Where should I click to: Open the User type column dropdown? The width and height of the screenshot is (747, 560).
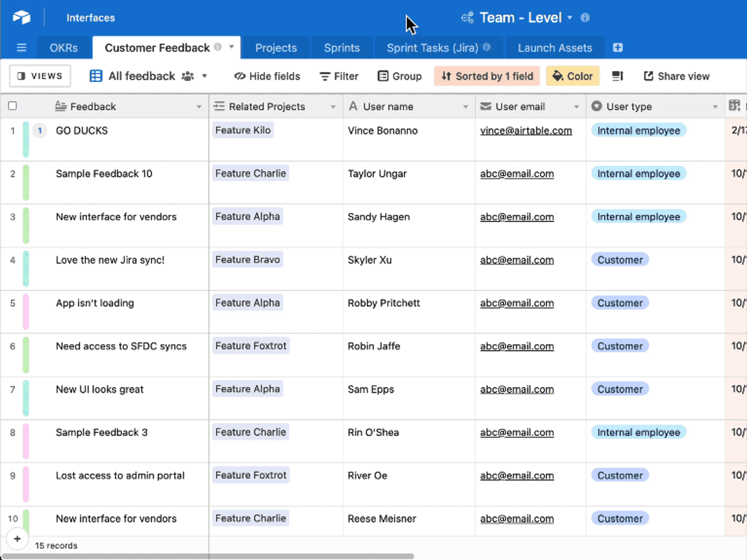(715, 107)
